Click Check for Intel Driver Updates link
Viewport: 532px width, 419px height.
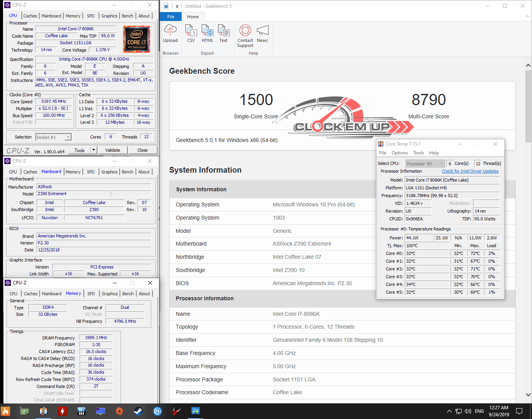coord(470,171)
